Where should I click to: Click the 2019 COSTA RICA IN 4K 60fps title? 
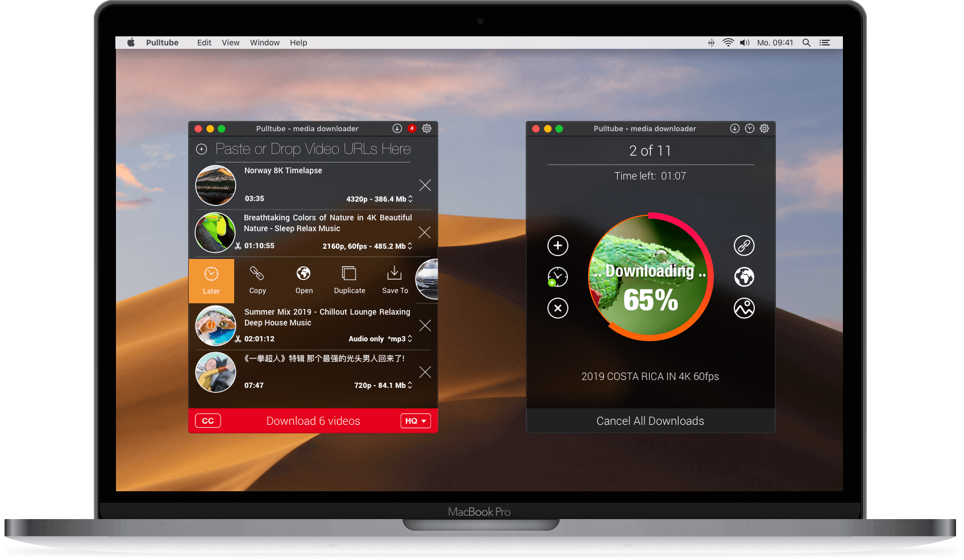[x=650, y=377]
